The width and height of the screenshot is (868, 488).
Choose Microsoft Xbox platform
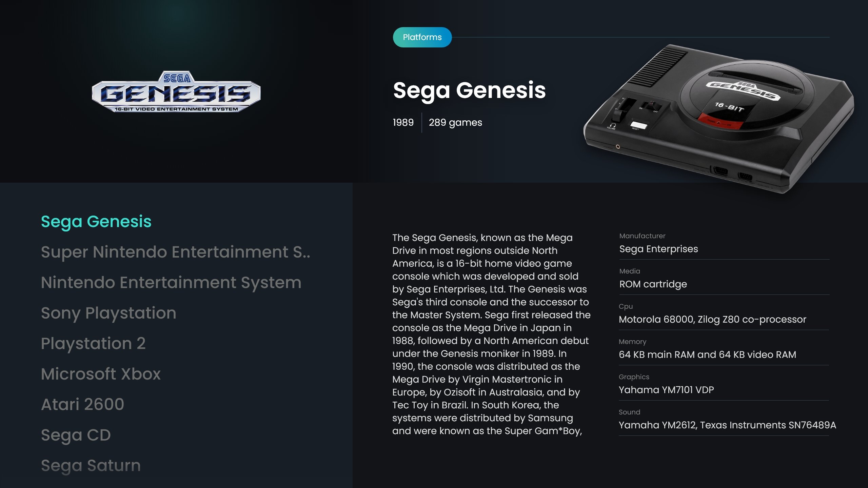(x=101, y=374)
